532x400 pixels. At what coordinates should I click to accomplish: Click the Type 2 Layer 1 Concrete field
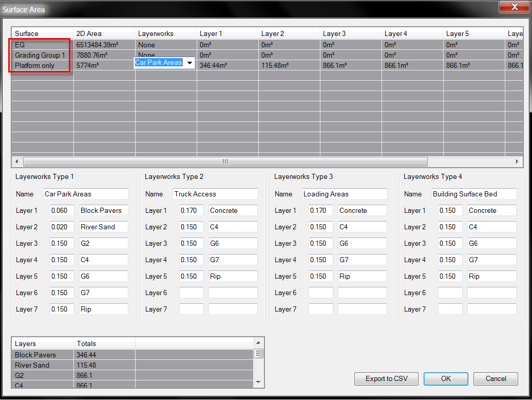(x=233, y=210)
